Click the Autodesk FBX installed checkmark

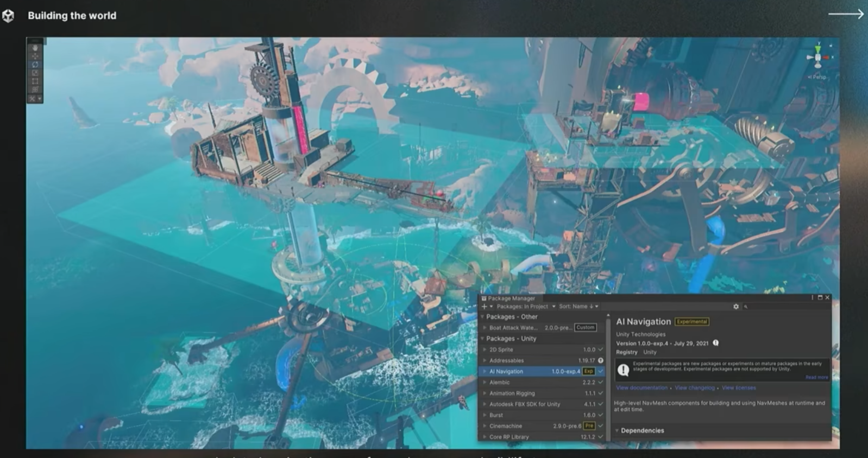click(600, 404)
